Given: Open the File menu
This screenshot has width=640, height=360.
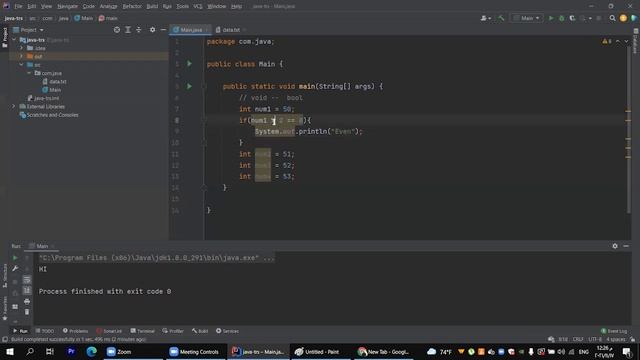Looking at the screenshot, I should [18, 6].
